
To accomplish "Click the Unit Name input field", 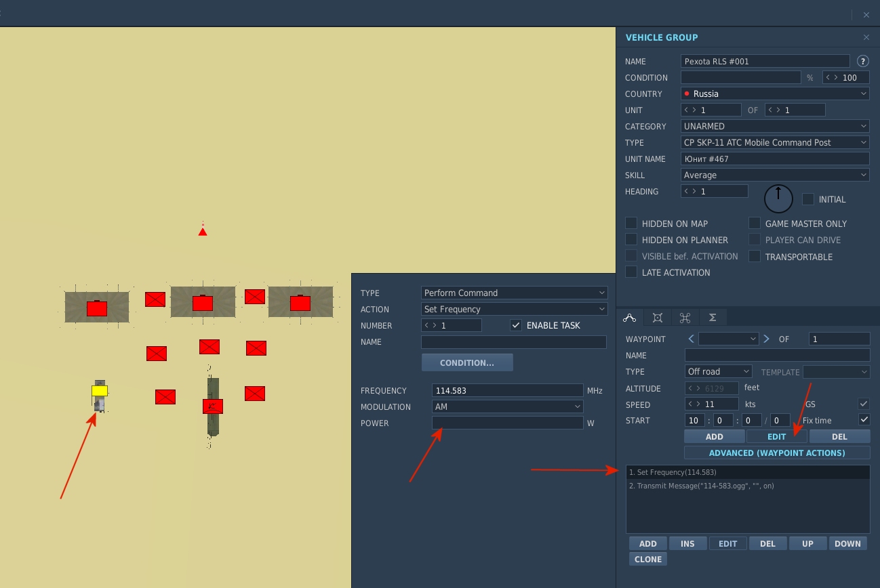I will coord(775,159).
